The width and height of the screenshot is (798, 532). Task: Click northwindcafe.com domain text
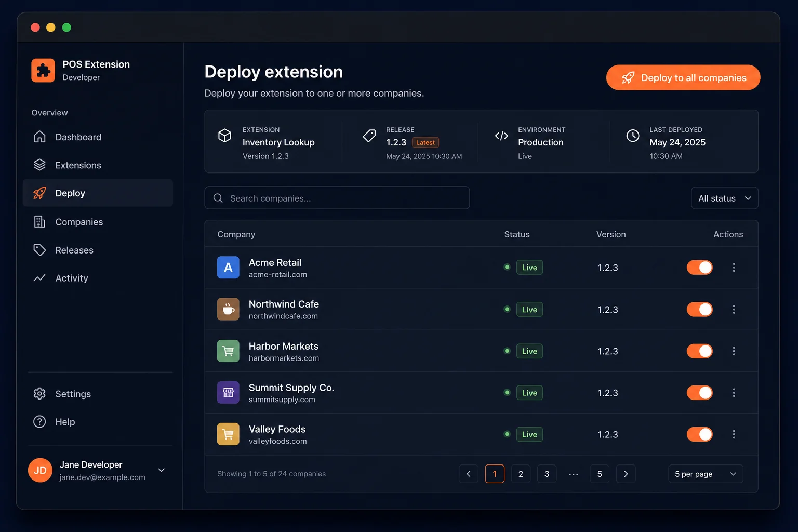(283, 316)
